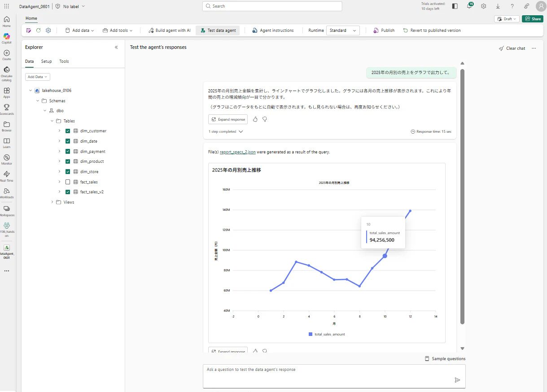Open the settings gear in header
547x392 pixels.
(x=483, y=6)
